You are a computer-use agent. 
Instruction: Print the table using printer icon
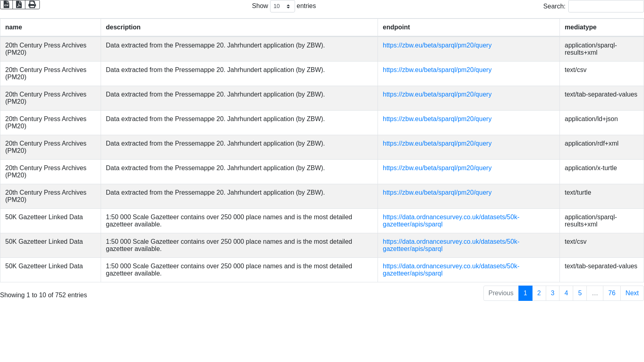[32, 4]
